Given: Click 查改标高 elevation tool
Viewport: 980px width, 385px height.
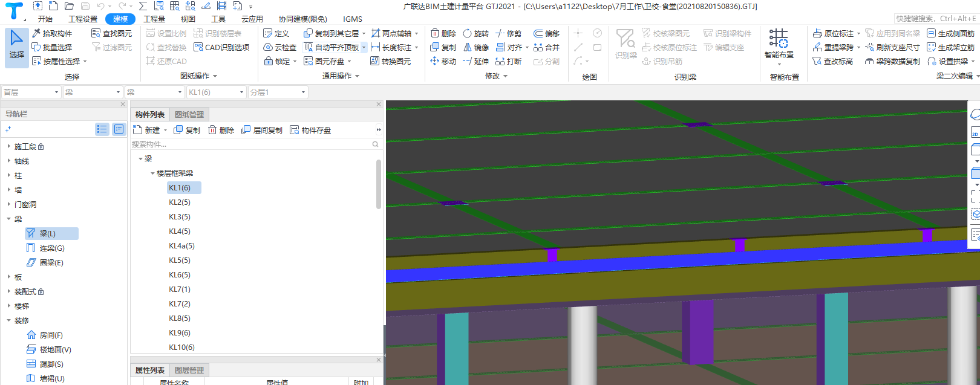Looking at the screenshot, I should (x=833, y=61).
